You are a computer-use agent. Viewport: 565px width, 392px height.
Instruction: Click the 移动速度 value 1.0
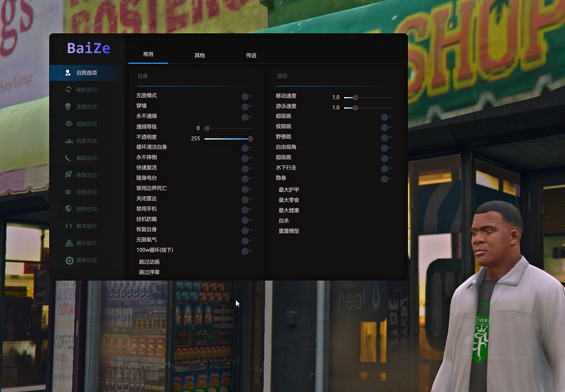[336, 98]
